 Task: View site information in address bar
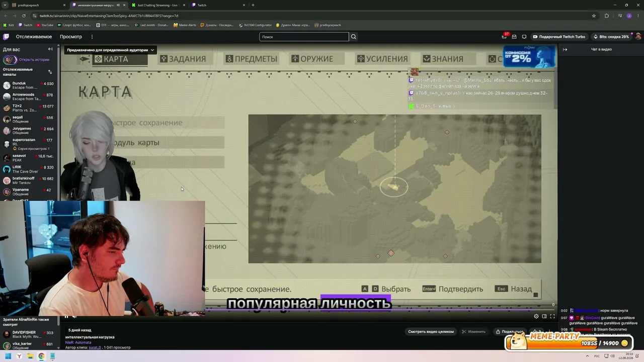pos(34,16)
